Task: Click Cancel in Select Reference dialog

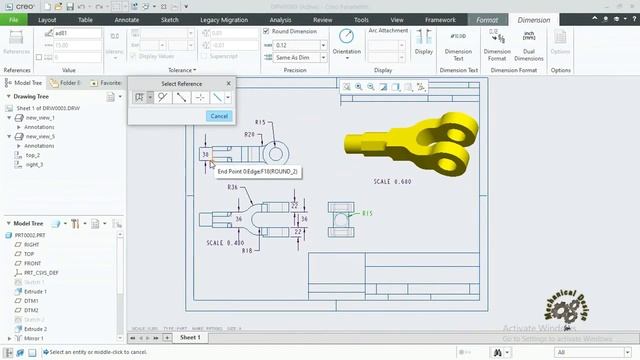Action: 219,116
